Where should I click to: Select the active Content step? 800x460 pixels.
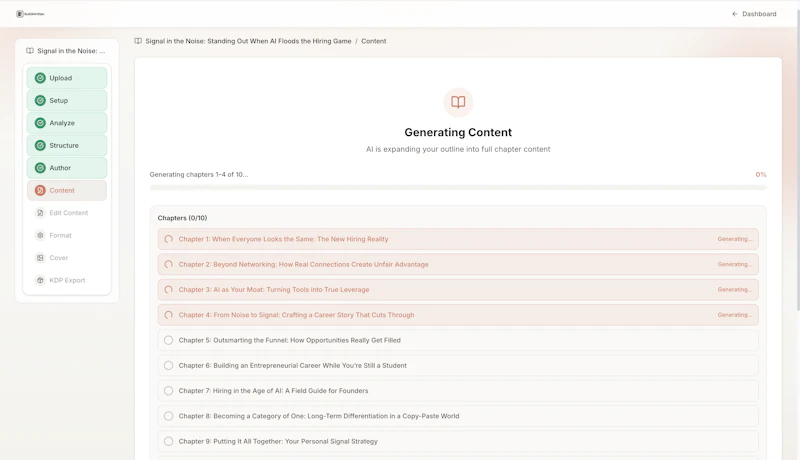tap(67, 190)
